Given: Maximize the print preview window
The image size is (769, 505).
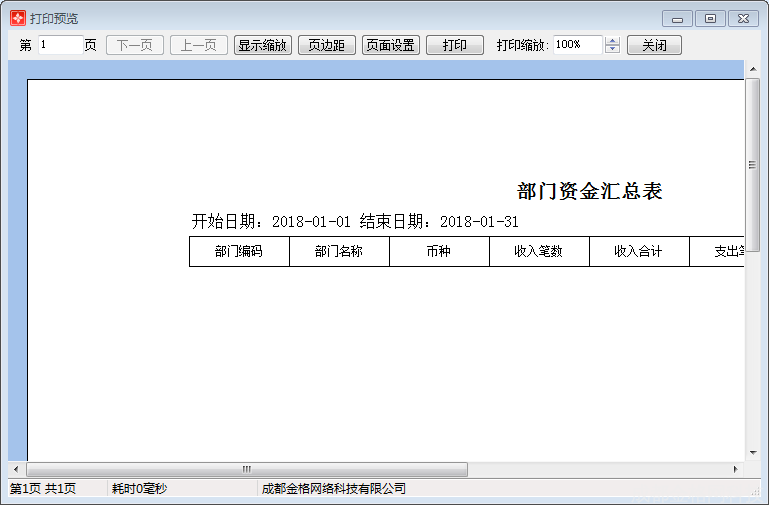Looking at the screenshot, I should (710, 18).
